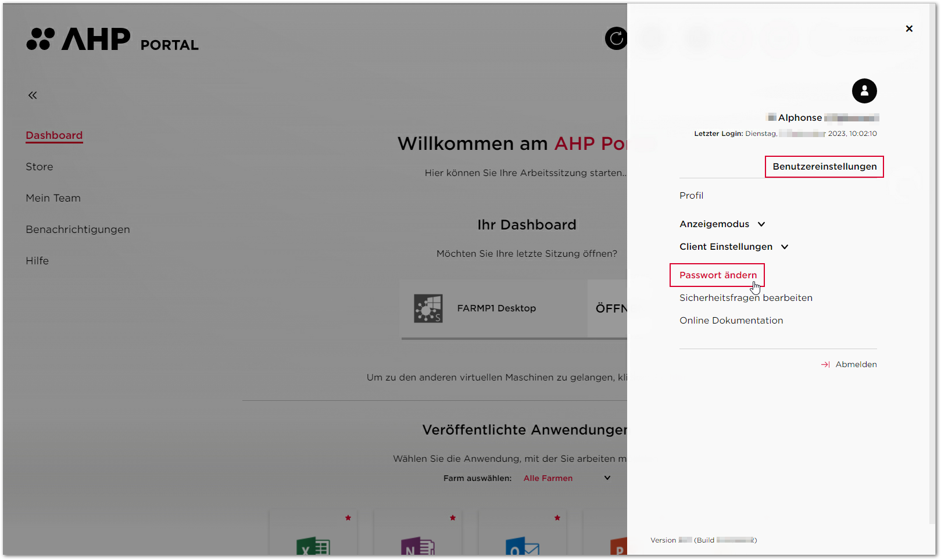Click the favorite star above OneNote
Image resolution: width=941 pixels, height=560 pixels.
pos(453,518)
